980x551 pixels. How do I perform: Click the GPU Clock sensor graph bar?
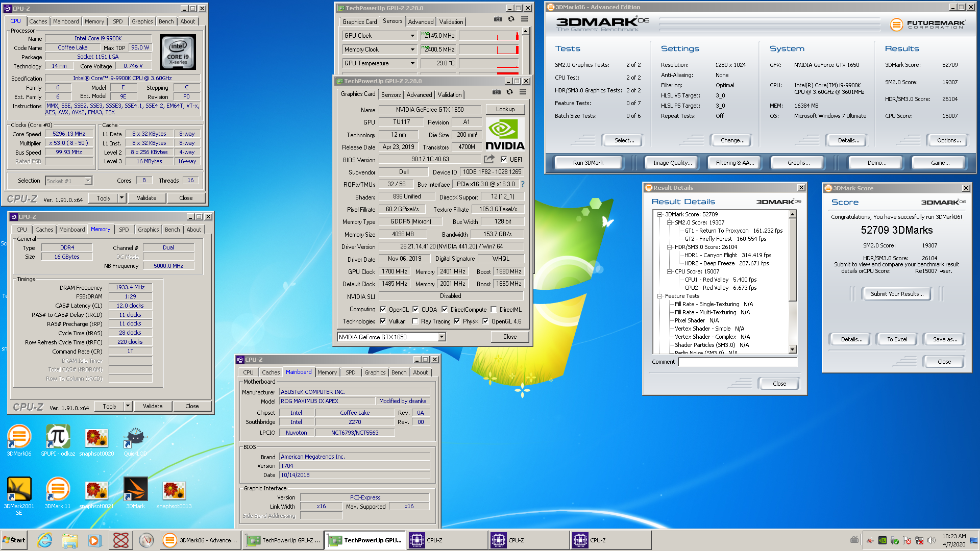point(489,36)
